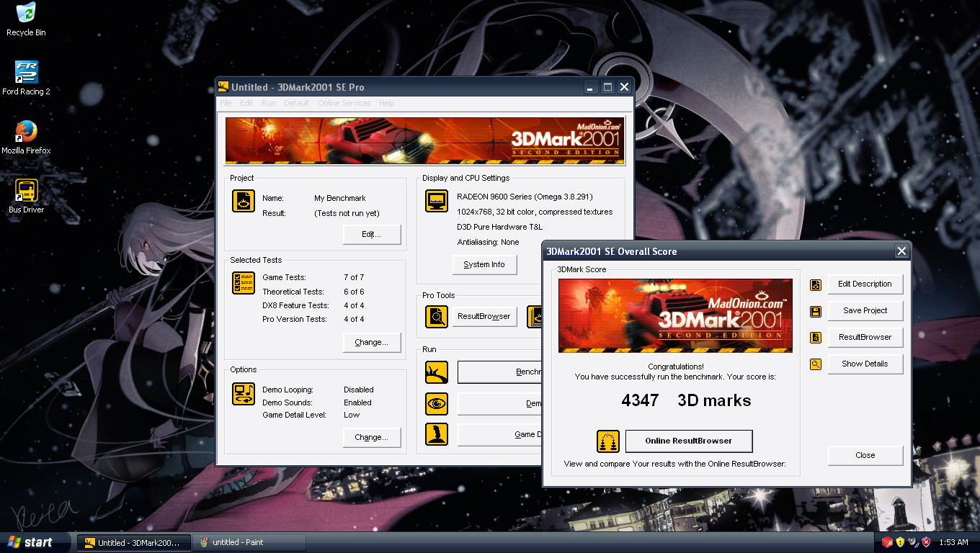This screenshot has height=553, width=980.
Task: Switch to untitled - Paint taskbar button
Action: [x=249, y=542]
